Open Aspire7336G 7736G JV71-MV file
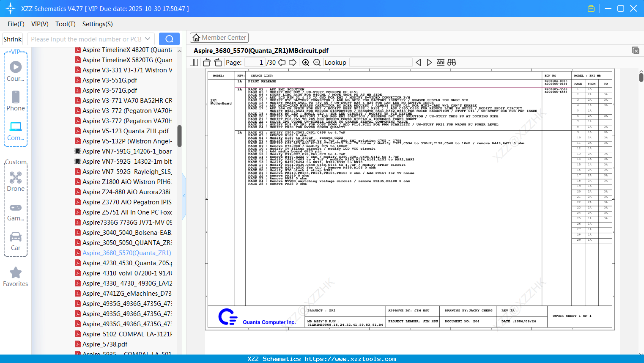The height and width of the screenshot is (363, 644). pyautogui.click(x=123, y=223)
